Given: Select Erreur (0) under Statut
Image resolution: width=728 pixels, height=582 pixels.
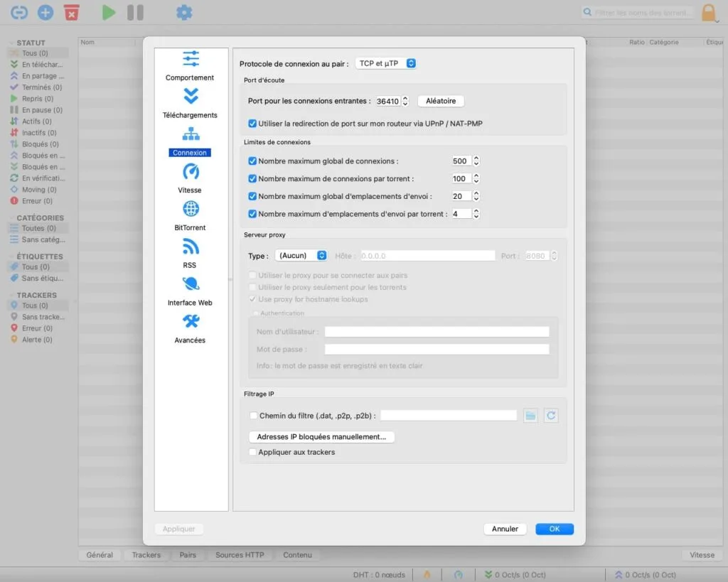Looking at the screenshot, I should pyautogui.click(x=38, y=201).
